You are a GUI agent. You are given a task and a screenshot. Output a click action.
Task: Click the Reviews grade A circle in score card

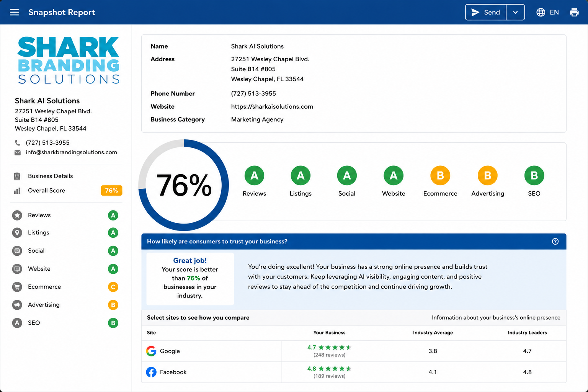(255, 176)
